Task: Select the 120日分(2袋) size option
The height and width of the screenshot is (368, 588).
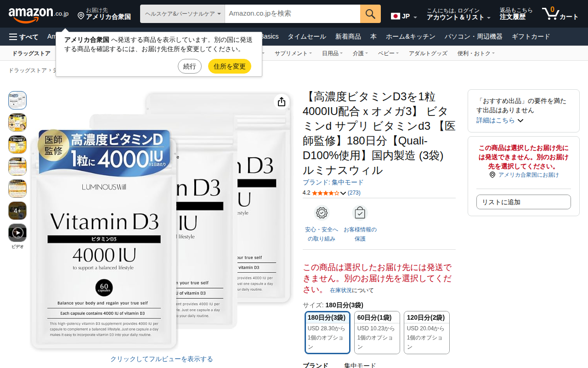Action: pos(427,333)
